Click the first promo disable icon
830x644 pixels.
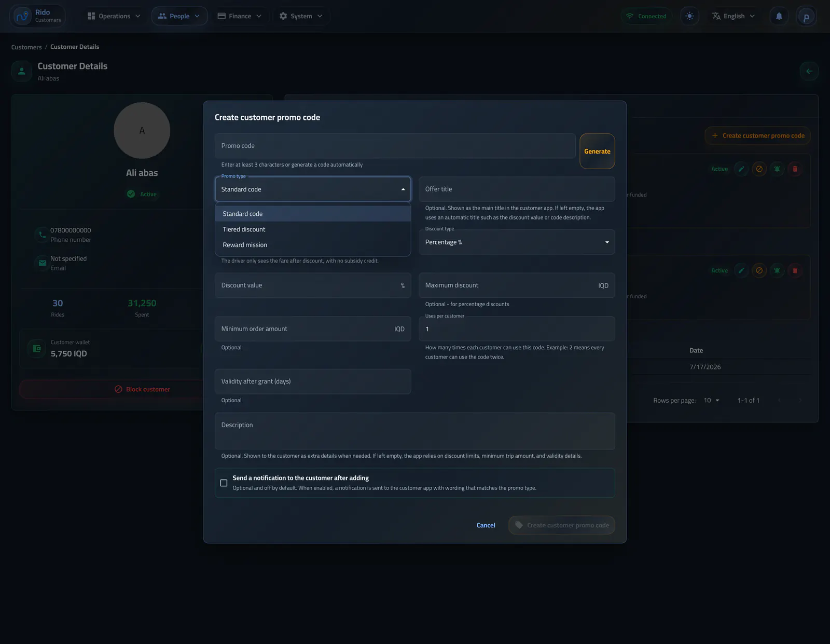[759, 169]
